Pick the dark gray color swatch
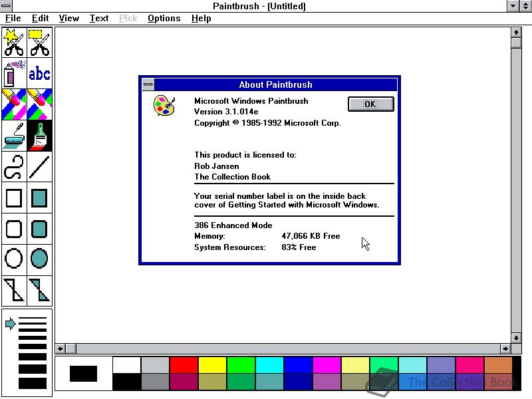532x399 pixels. (x=155, y=381)
